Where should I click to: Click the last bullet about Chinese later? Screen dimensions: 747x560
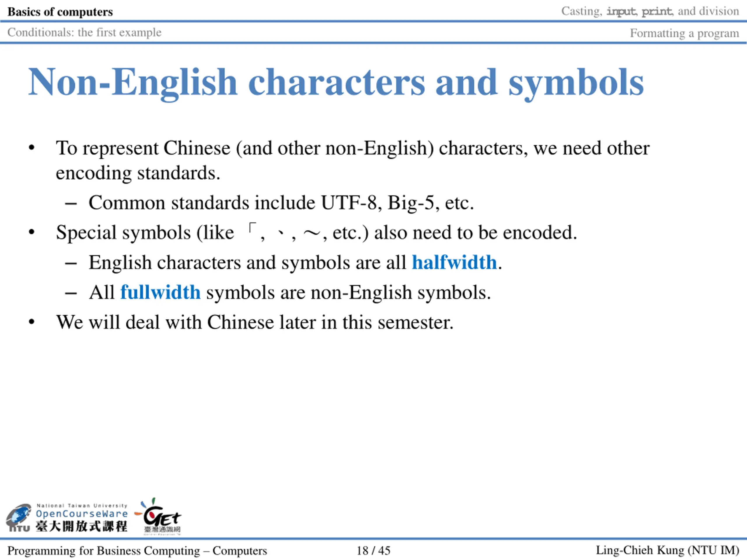[x=255, y=322]
